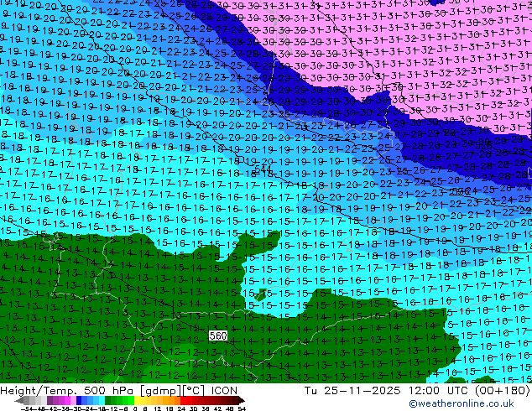
Task: Pick the bright yellow legend swatch at 0
Action: click(137, 400)
